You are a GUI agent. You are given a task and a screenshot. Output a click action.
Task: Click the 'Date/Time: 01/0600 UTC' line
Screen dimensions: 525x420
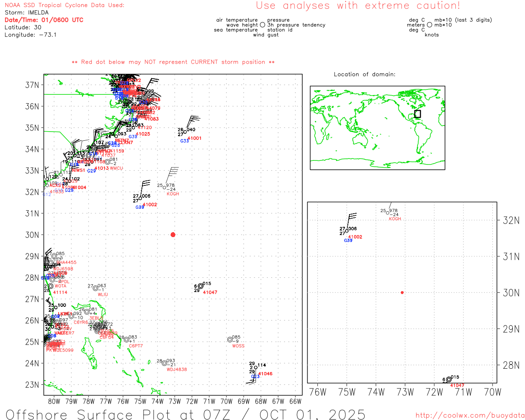[44, 20]
